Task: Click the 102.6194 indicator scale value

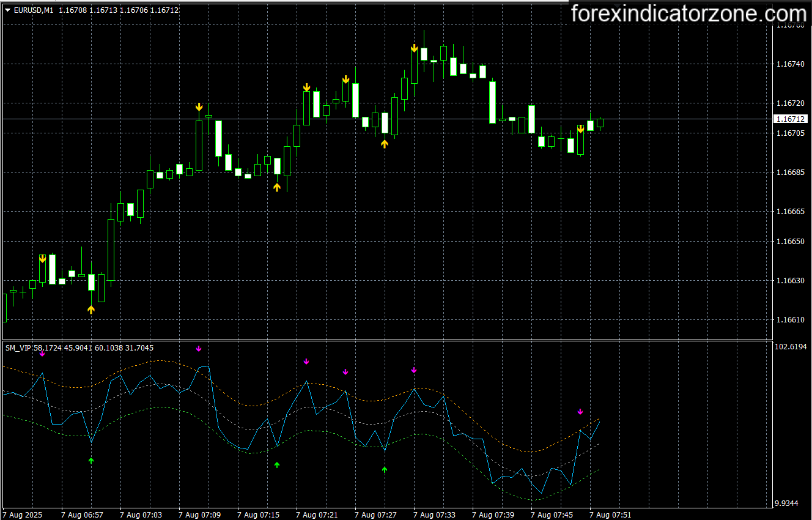Action: click(x=791, y=347)
